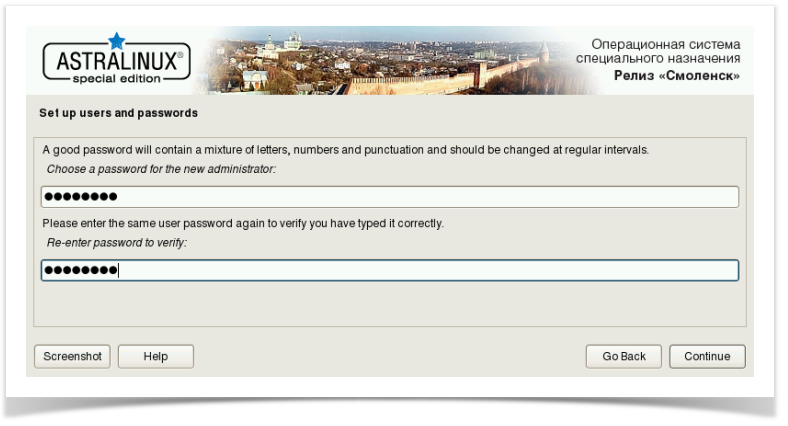Focus the new administrator password field

(x=390, y=196)
